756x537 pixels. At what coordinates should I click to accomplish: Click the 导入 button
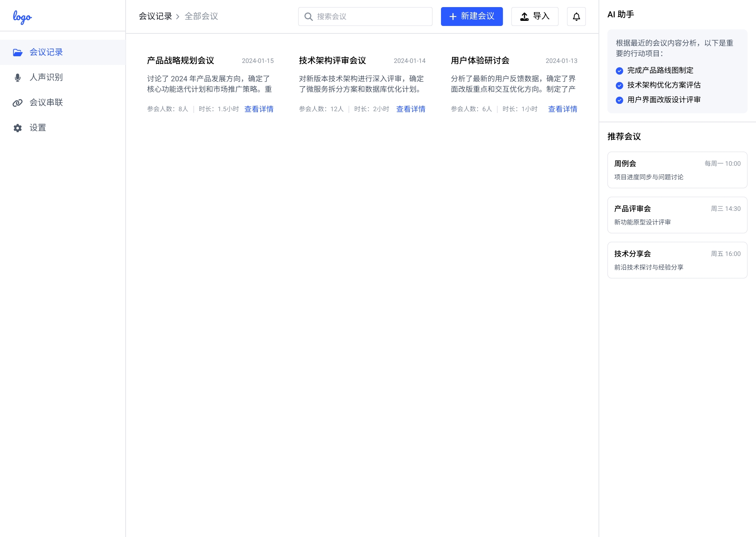click(x=535, y=17)
